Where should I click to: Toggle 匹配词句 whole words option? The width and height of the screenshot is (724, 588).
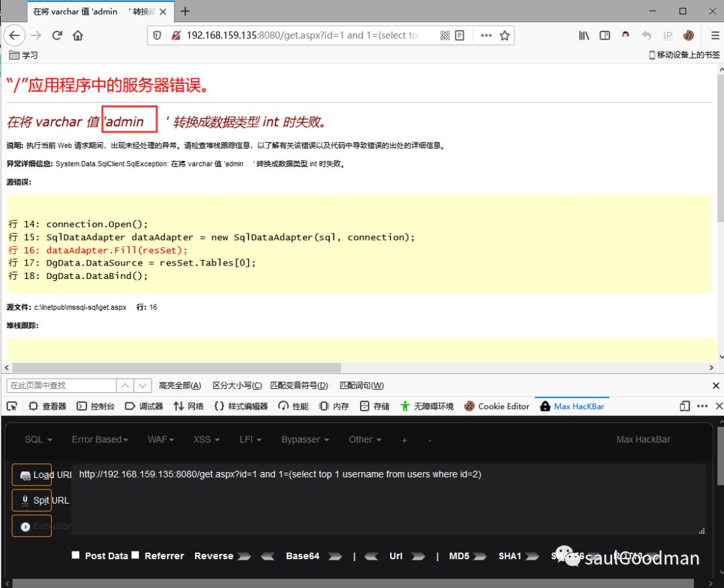coord(361,386)
